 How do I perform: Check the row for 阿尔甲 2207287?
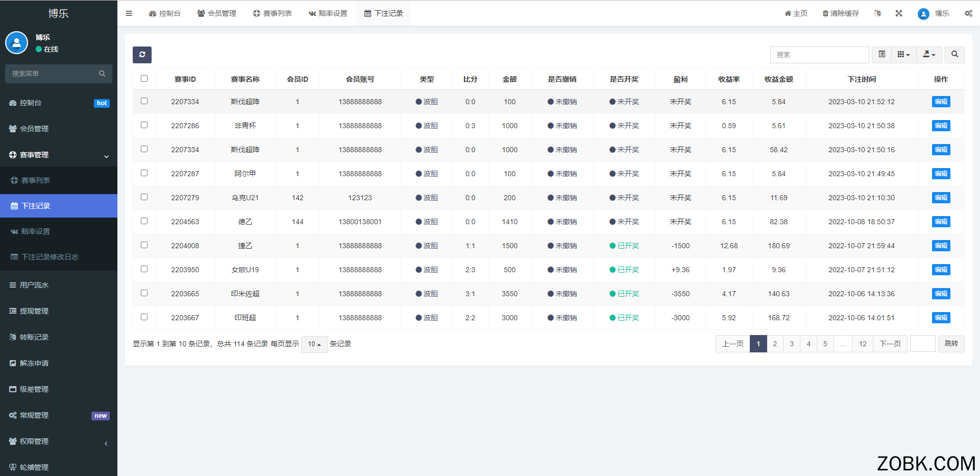pyautogui.click(x=144, y=173)
